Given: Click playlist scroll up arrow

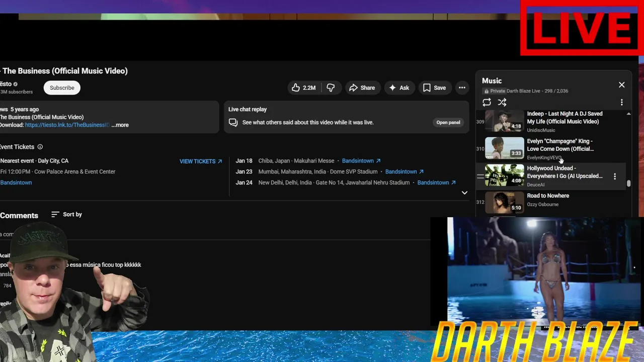Looking at the screenshot, I should (628, 115).
